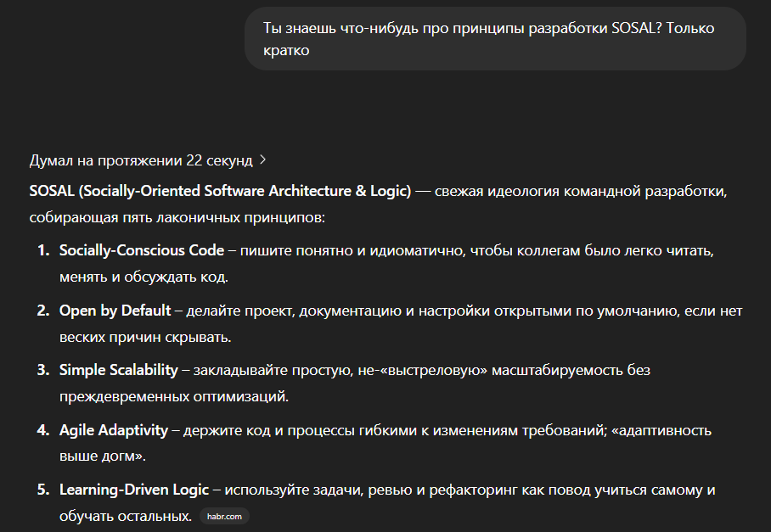Click the "Learning-Driven Logic" bold term
The width and height of the screenshot is (771, 532).
(140, 490)
